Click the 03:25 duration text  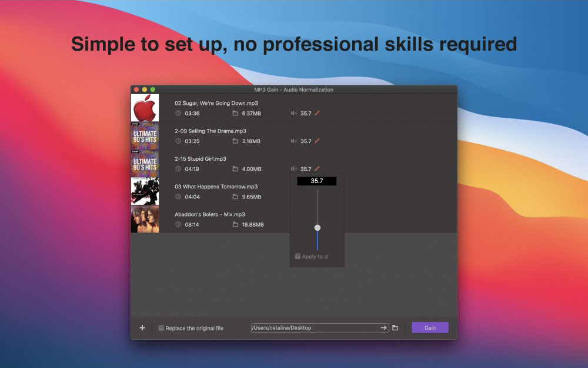(192, 141)
